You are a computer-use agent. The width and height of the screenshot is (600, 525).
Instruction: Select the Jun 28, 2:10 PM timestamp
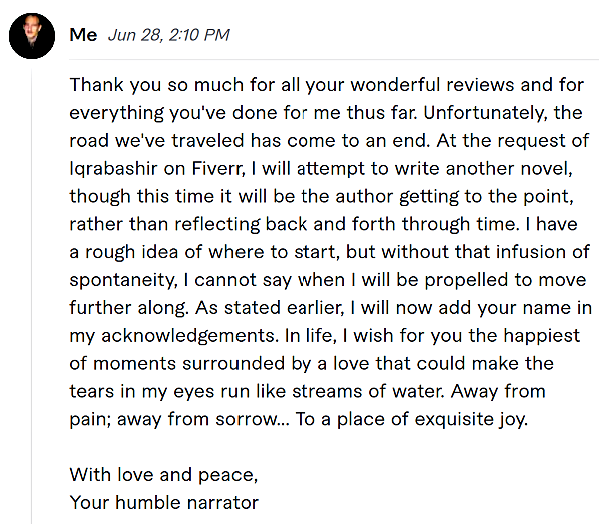pos(168,35)
